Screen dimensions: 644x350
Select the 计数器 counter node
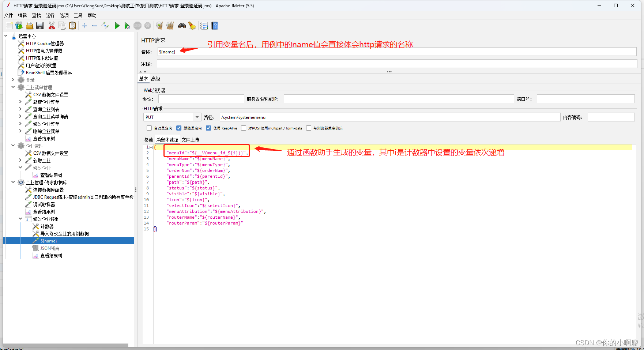coord(47,226)
